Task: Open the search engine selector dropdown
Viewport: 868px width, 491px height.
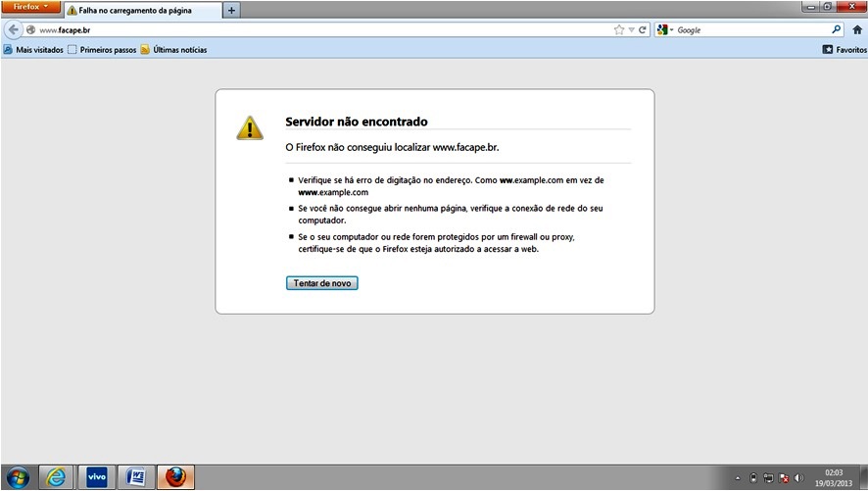Action: point(666,30)
